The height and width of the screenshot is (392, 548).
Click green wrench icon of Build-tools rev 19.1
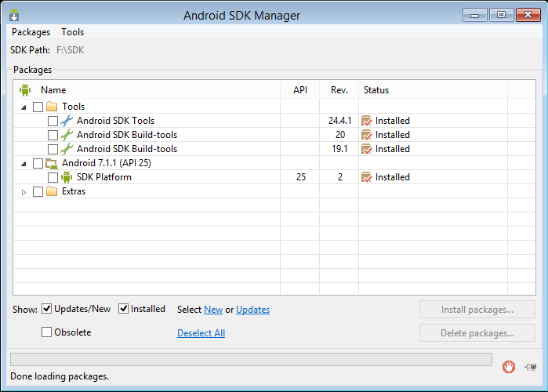pyautogui.click(x=67, y=149)
